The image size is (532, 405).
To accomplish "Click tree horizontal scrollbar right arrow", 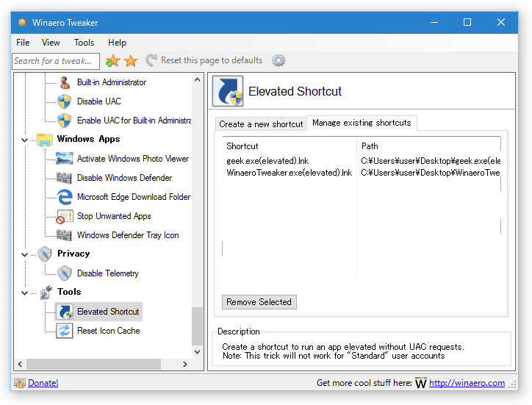I will click(x=185, y=364).
